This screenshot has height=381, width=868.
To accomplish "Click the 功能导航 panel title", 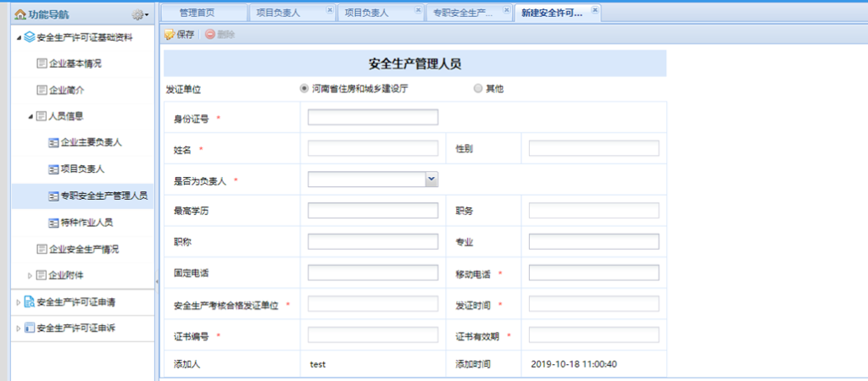I will click(48, 14).
